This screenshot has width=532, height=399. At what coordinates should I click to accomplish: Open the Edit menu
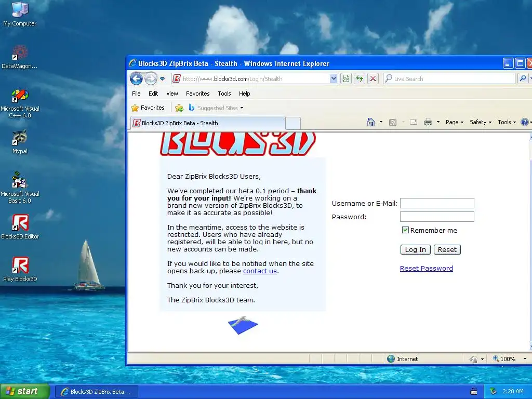tap(153, 94)
